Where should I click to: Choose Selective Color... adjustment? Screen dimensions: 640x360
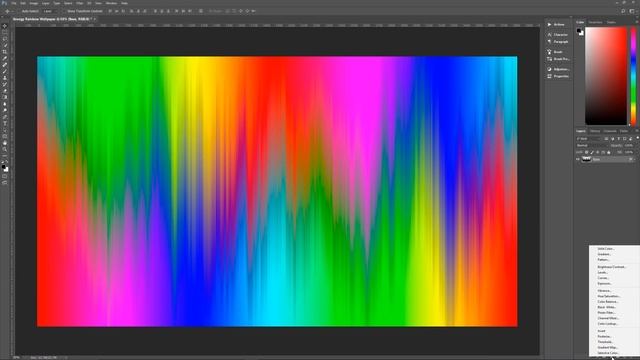point(608,353)
